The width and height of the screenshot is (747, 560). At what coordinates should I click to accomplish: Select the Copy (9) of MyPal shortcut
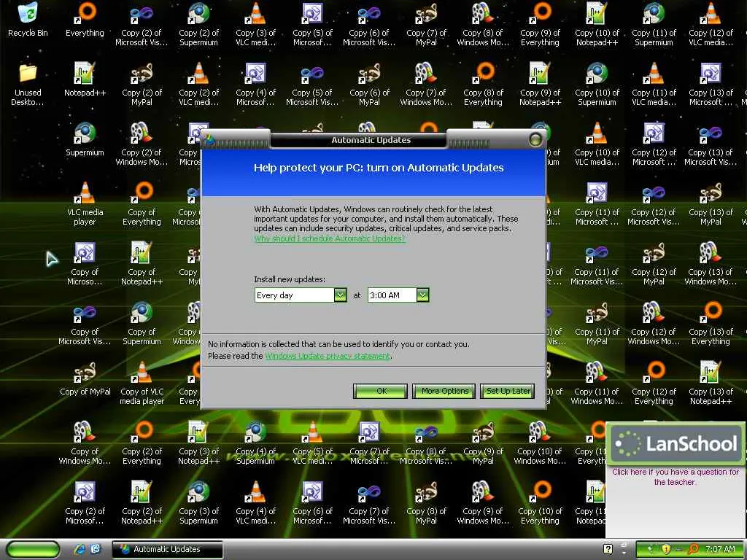(x=483, y=443)
